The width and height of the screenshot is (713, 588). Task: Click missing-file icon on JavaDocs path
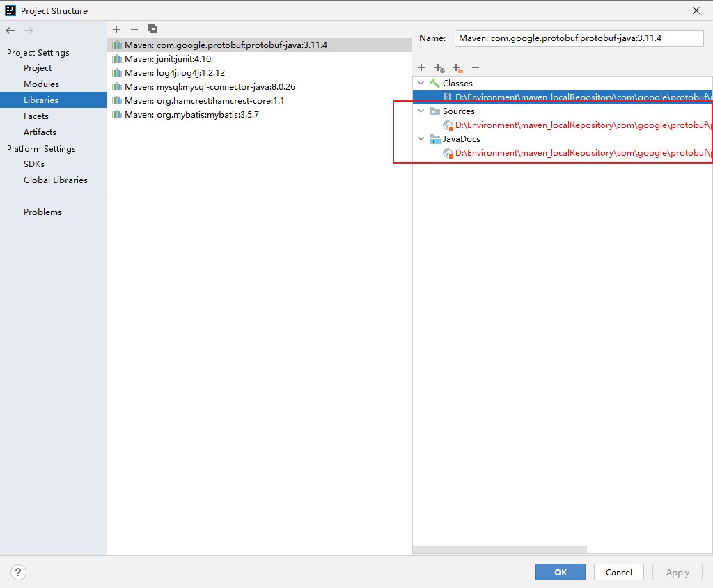[448, 153]
